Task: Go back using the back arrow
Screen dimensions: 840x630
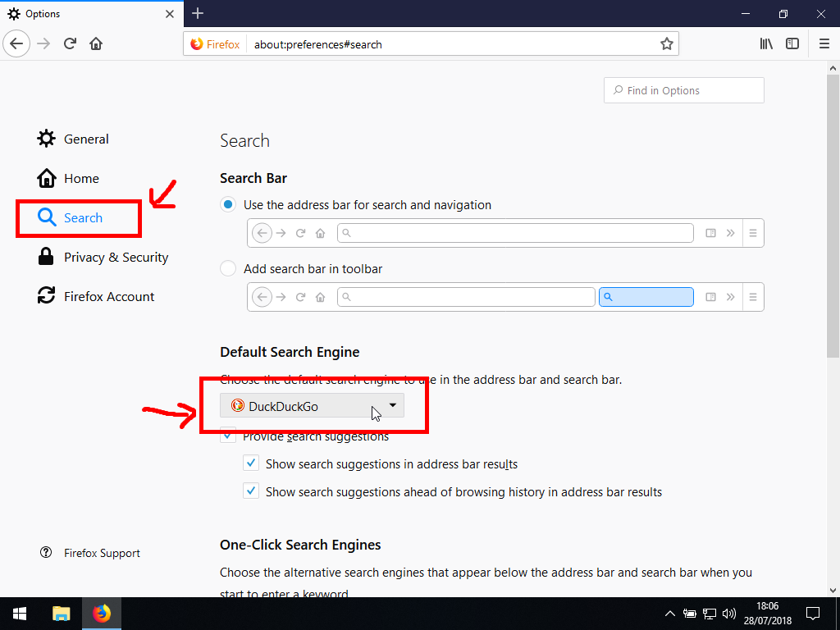Action: [x=16, y=43]
